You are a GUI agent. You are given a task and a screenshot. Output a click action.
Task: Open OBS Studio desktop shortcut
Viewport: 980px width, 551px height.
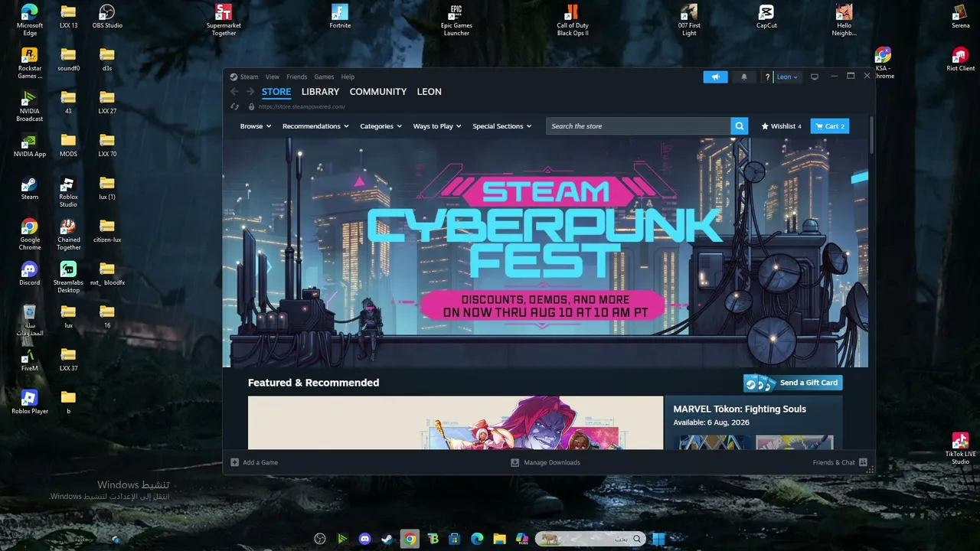[107, 17]
